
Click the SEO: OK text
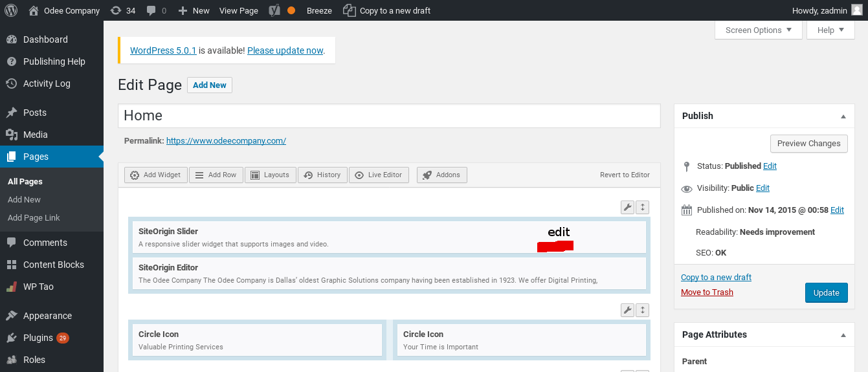tap(711, 253)
